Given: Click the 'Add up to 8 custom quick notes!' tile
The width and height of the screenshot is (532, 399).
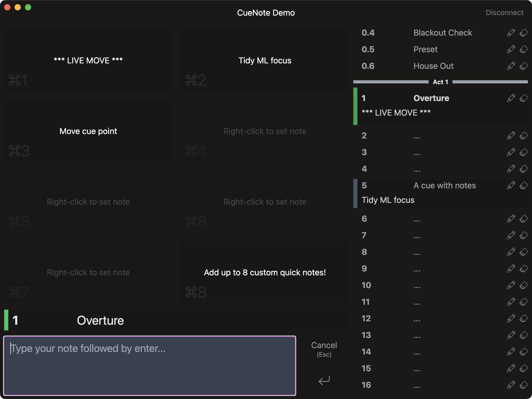Looking at the screenshot, I should (x=265, y=272).
